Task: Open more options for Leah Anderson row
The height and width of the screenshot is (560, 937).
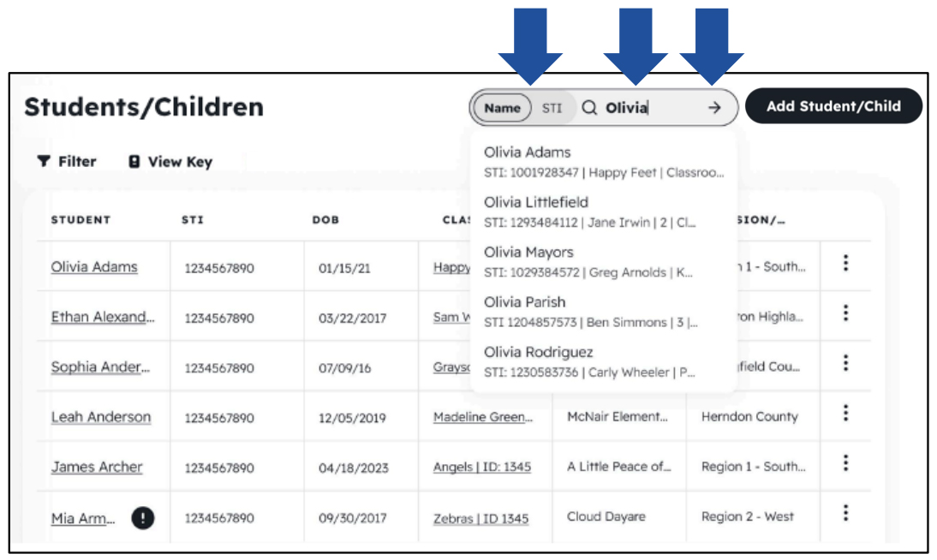Action: click(845, 413)
